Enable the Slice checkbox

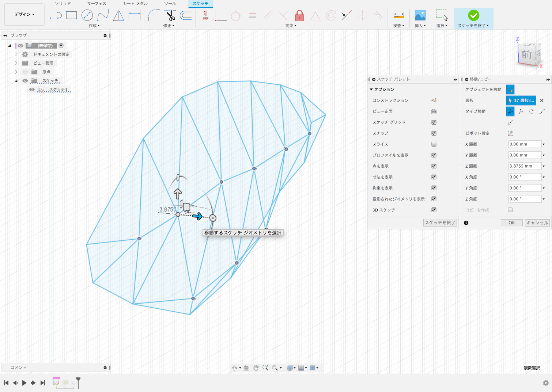pos(434,144)
